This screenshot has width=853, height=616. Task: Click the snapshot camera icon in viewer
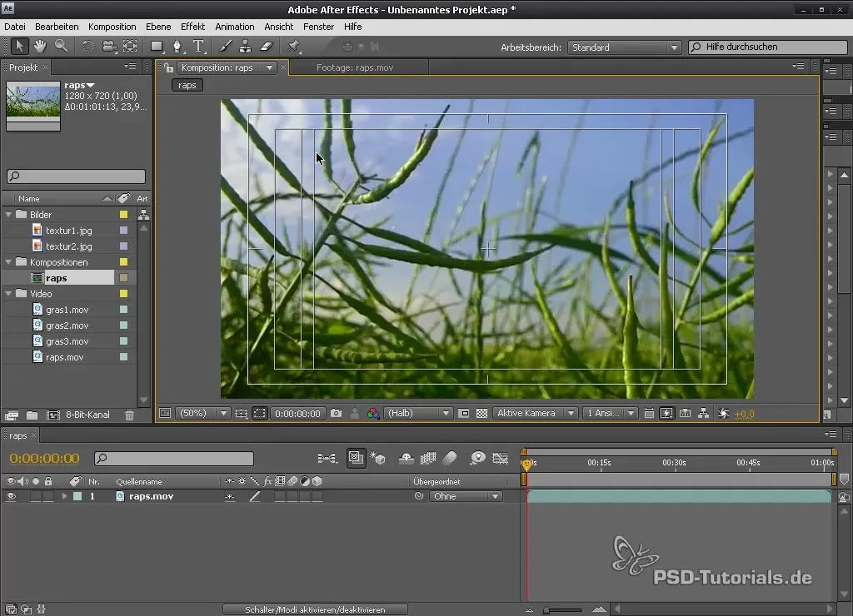point(337,413)
